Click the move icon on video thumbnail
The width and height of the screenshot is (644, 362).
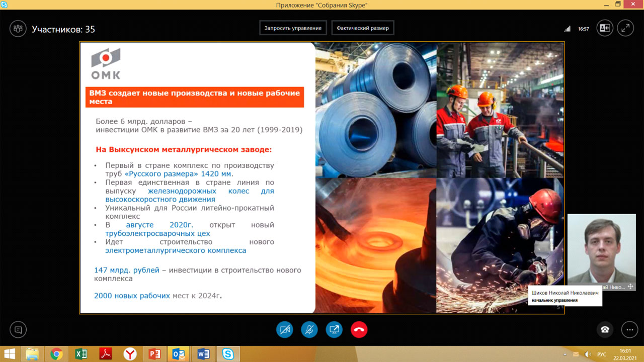(630, 287)
